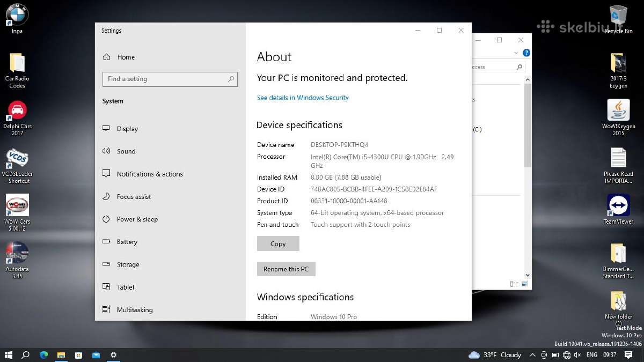644x362 pixels.
Task: Open the Inpa BMW desktop shortcut
Action: click(17, 19)
